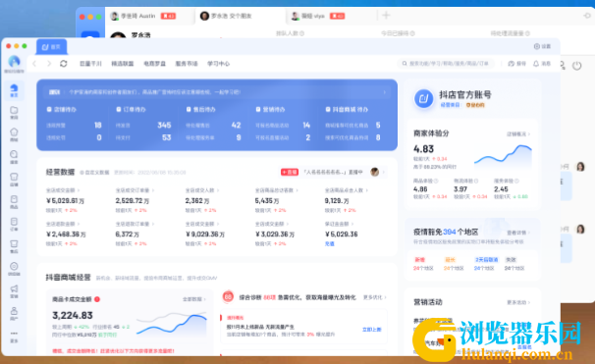Open 更多活动 link in 营销活动 card
This screenshot has height=364, width=595.
(x=518, y=302)
